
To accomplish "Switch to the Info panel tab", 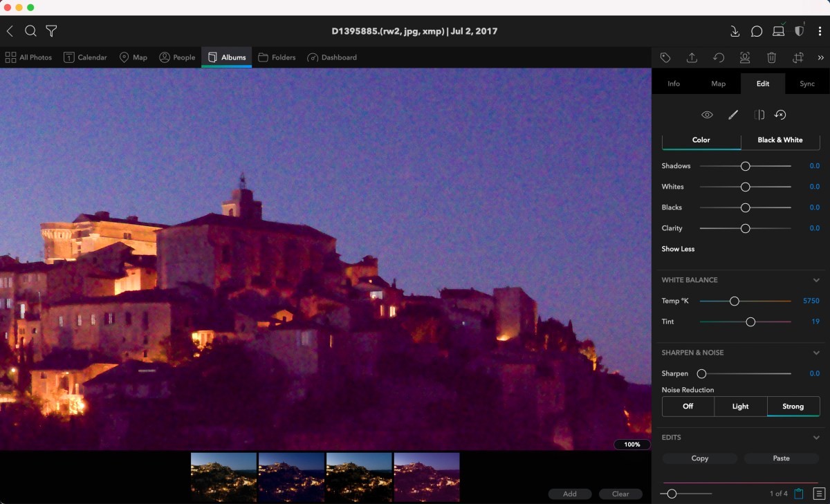I will coord(674,84).
